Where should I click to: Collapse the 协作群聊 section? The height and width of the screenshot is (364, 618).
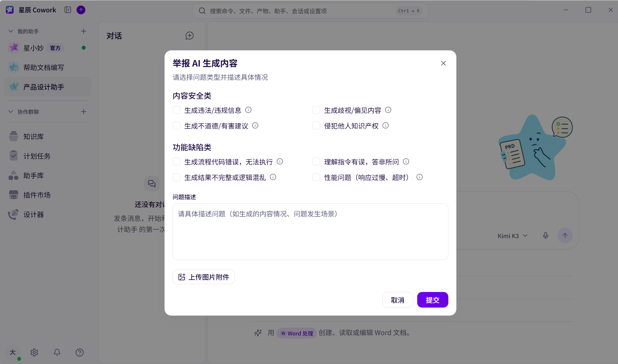(x=11, y=112)
